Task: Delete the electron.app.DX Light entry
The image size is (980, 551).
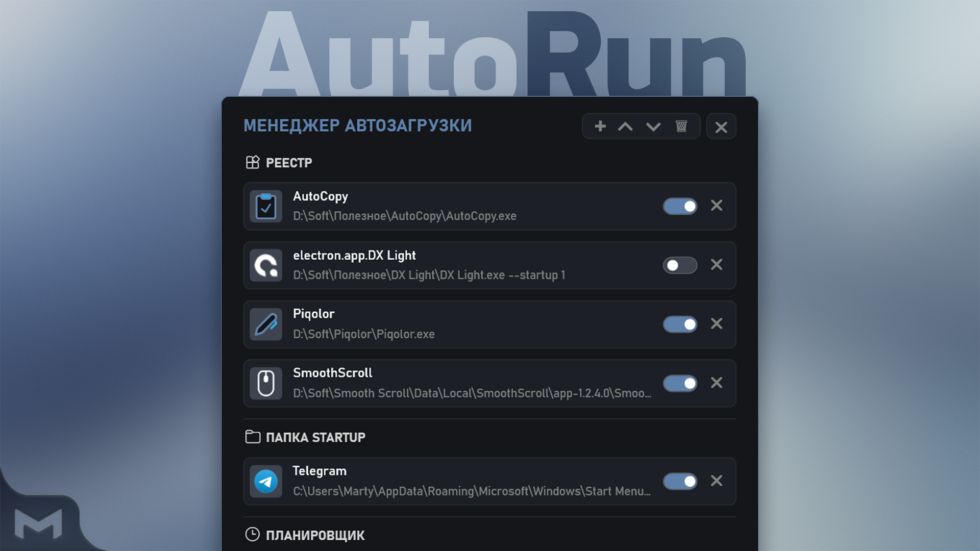Action: (x=717, y=264)
